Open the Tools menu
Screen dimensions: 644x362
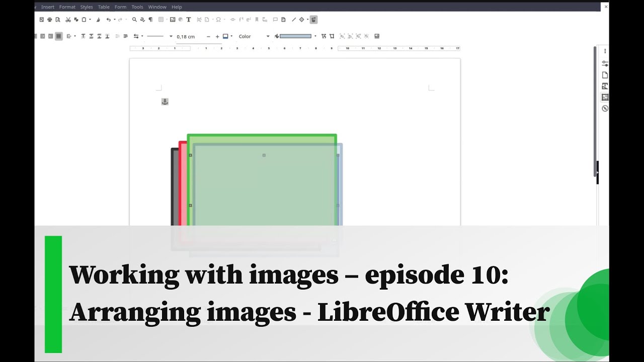coord(137,7)
